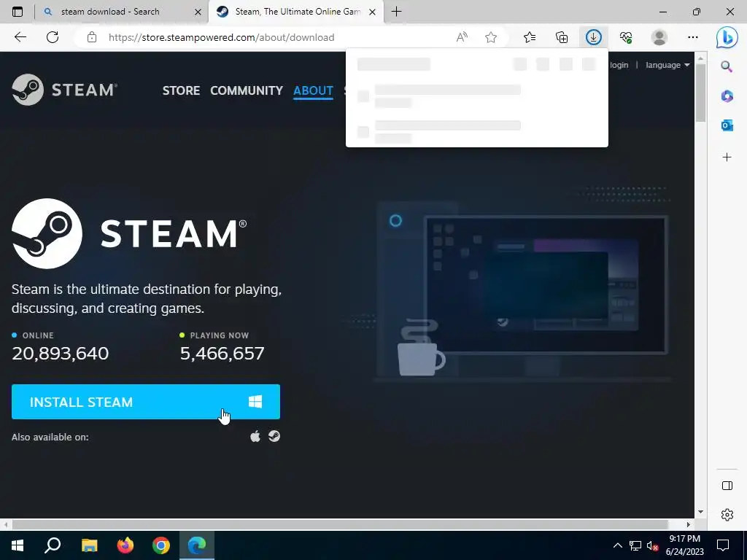Screen dimensions: 747x560
Task: Open Chrome from the taskbar
Action: 161,545
